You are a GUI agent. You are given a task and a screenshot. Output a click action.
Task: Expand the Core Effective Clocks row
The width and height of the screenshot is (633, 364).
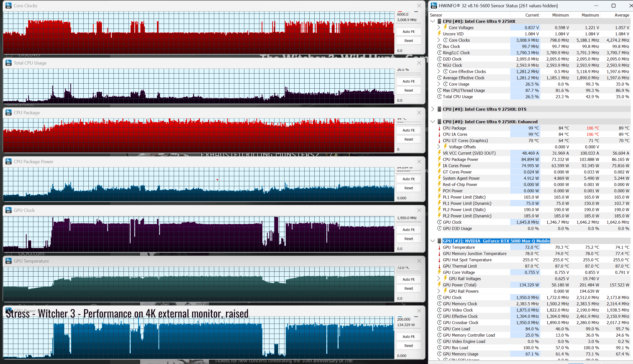pyautogui.click(x=439, y=72)
